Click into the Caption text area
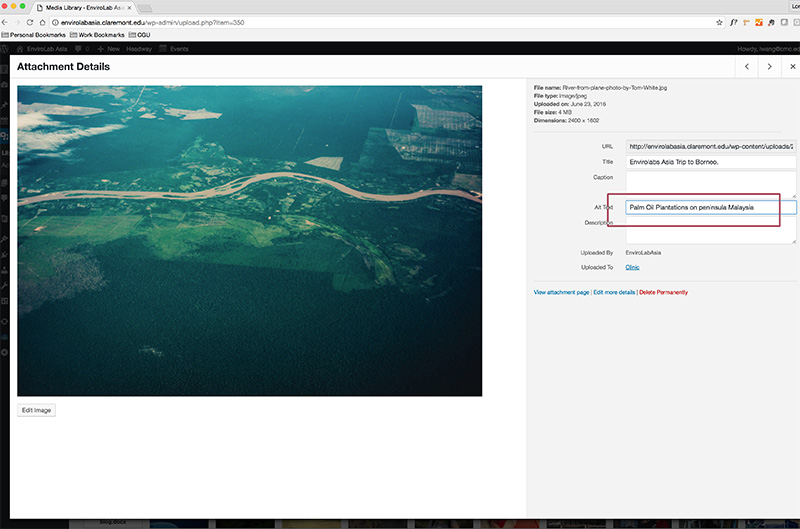The height and width of the screenshot is (529, 800). [x=711, y=184]
